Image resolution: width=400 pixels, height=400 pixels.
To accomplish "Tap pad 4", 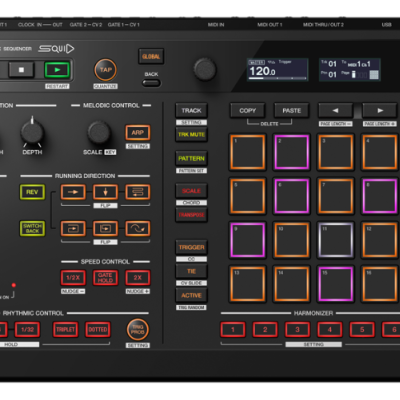I will coord(380,152).
